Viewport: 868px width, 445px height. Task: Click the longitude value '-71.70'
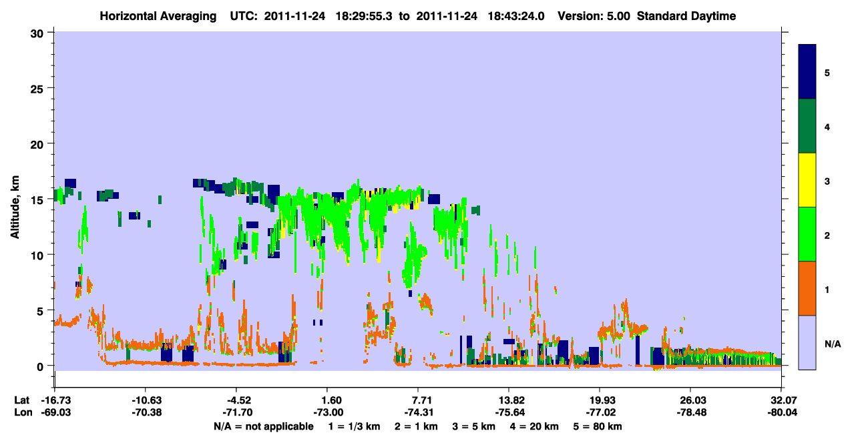236,412
